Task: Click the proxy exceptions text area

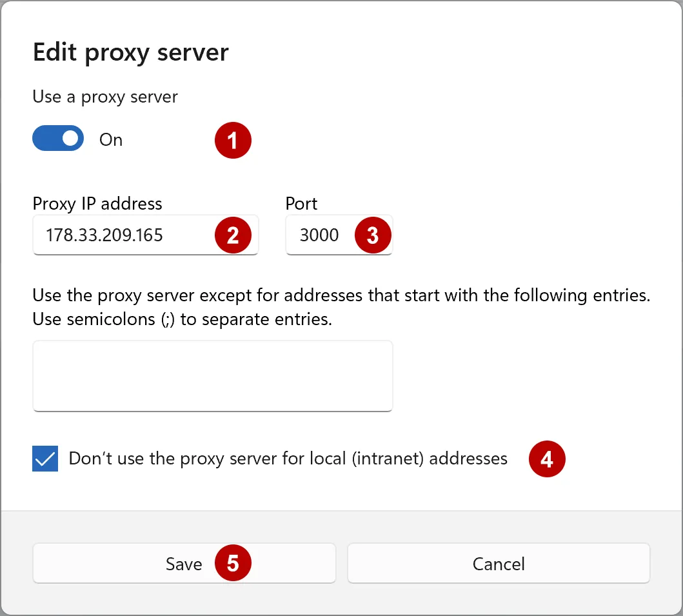Action: (213, 375)
